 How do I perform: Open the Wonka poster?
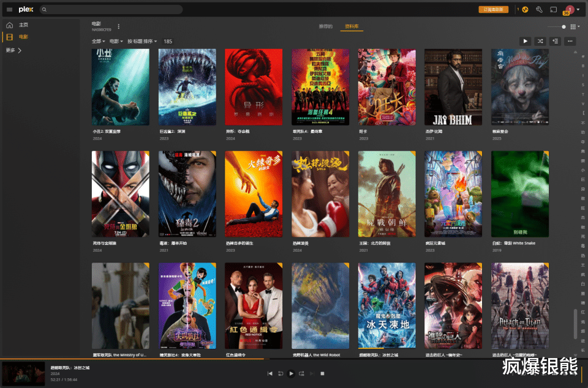click(386, 87)
